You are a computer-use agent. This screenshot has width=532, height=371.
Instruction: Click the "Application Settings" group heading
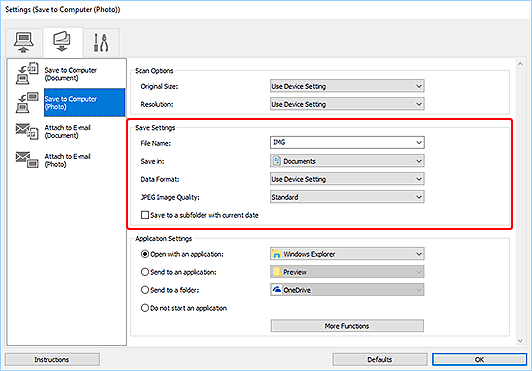point(164,239)
